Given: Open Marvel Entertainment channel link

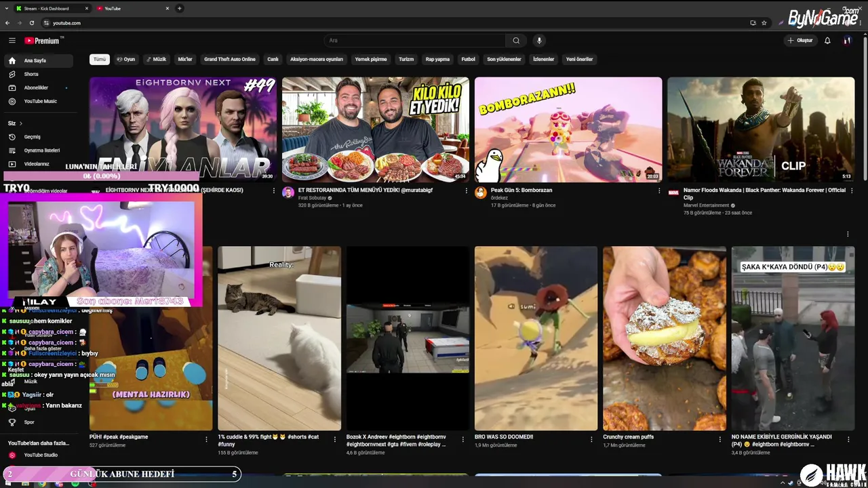Looking at the screenshot, I should click(x=707, y=205).
